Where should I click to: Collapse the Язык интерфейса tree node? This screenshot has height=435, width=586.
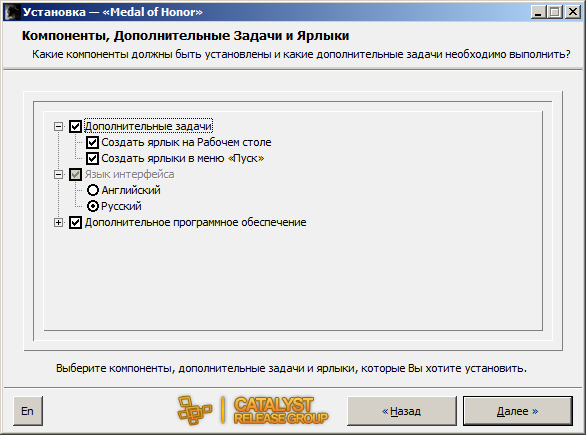point(58,175)
